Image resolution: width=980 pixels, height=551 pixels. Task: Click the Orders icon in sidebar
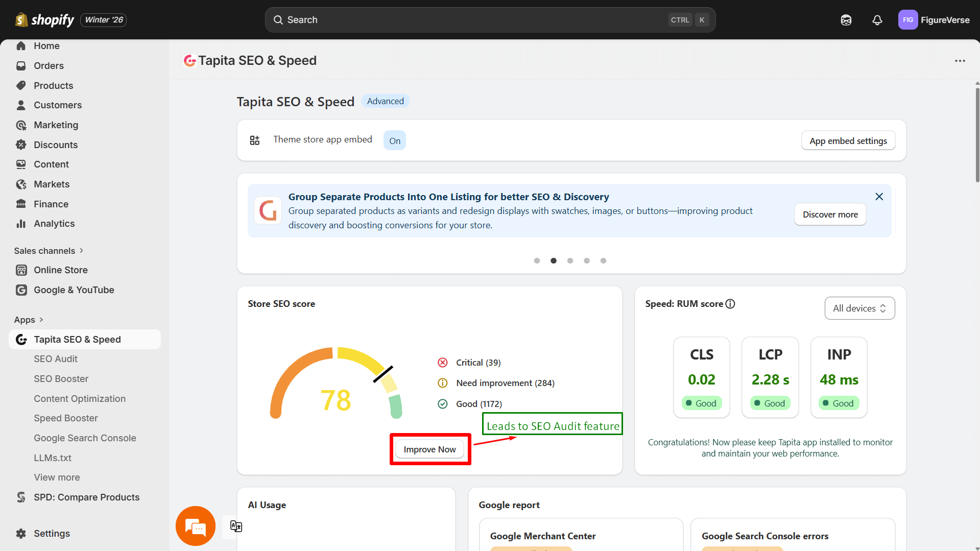(21, 66)
